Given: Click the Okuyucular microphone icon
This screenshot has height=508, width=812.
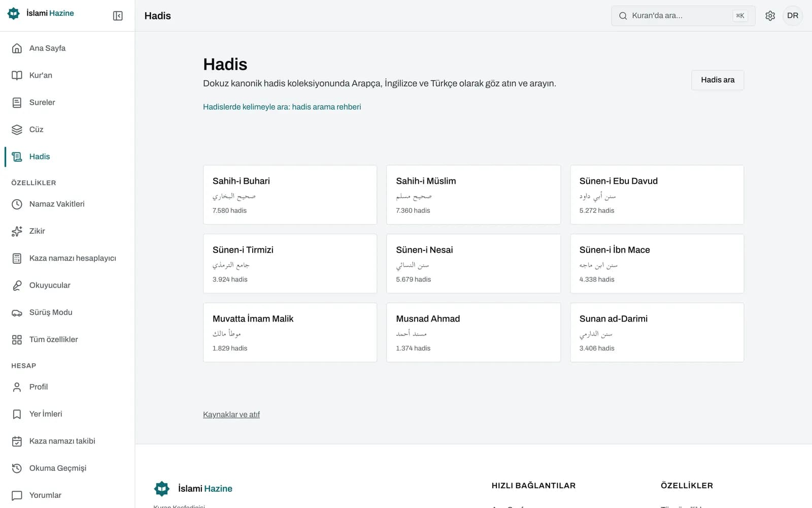Looking at the screenshot, I should (17, 285).
